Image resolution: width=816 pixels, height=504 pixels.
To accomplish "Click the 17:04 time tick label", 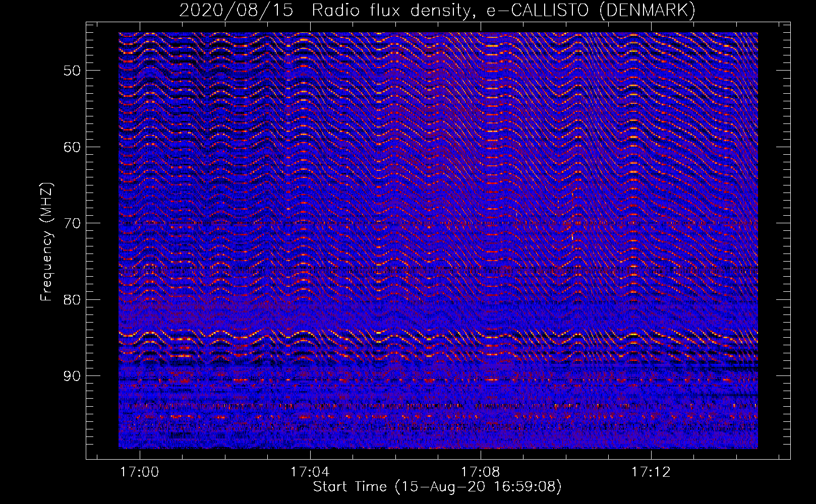I will click(310, 472).
